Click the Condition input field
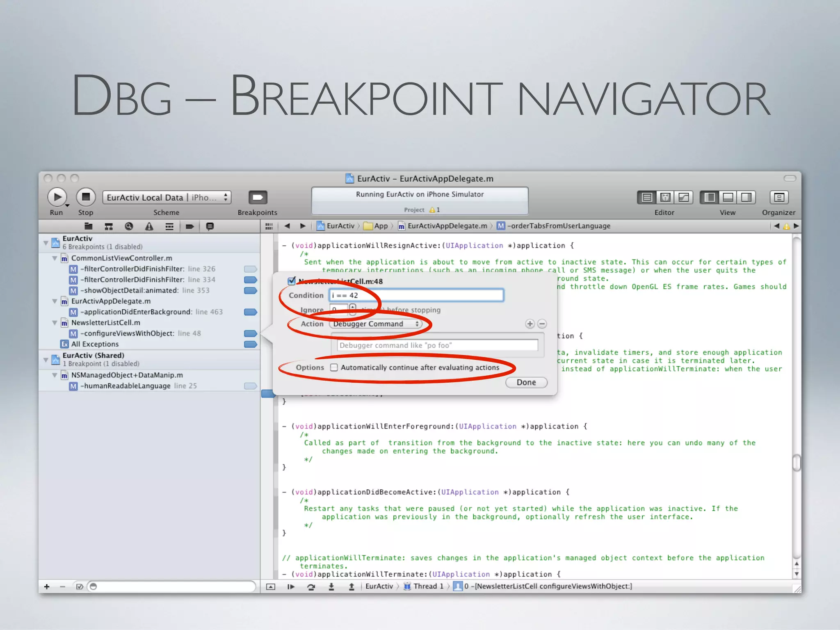The height and width of the screenshot is (630, 840). tap(416, 295)
